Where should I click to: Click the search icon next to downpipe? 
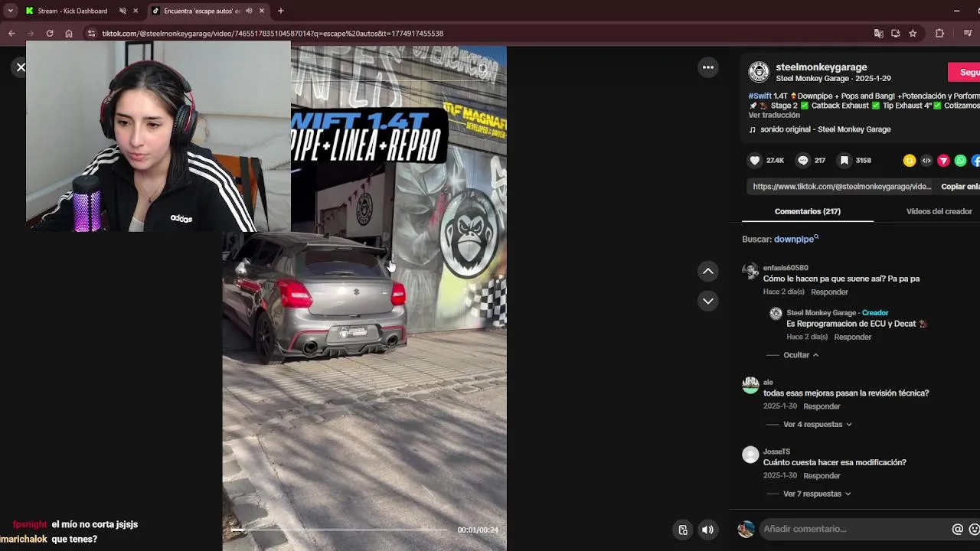point(816,237)
